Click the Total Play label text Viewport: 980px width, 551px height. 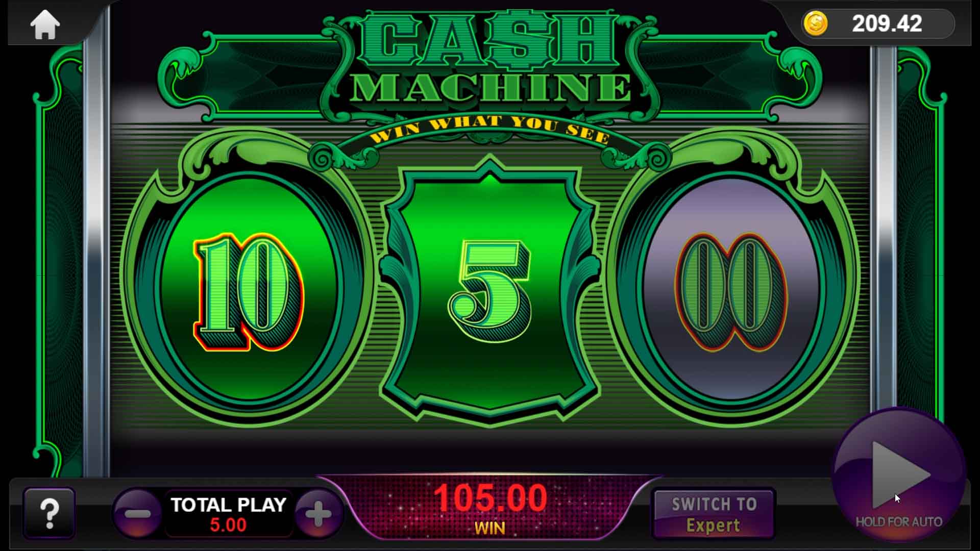pos(228,505)
